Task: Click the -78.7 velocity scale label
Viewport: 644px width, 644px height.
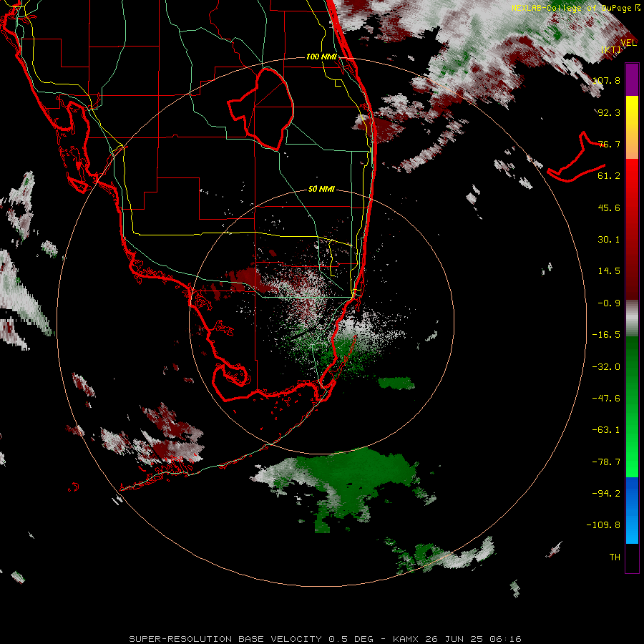Action: pyautogui.click(x=606, y=462)
